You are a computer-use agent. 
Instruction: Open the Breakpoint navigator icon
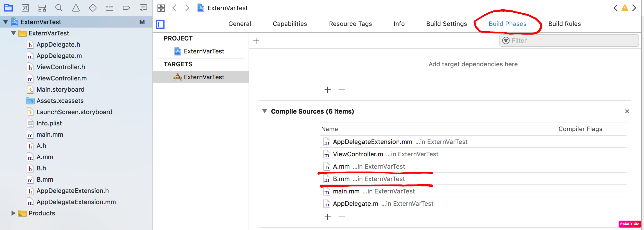[x=127, y=8]
